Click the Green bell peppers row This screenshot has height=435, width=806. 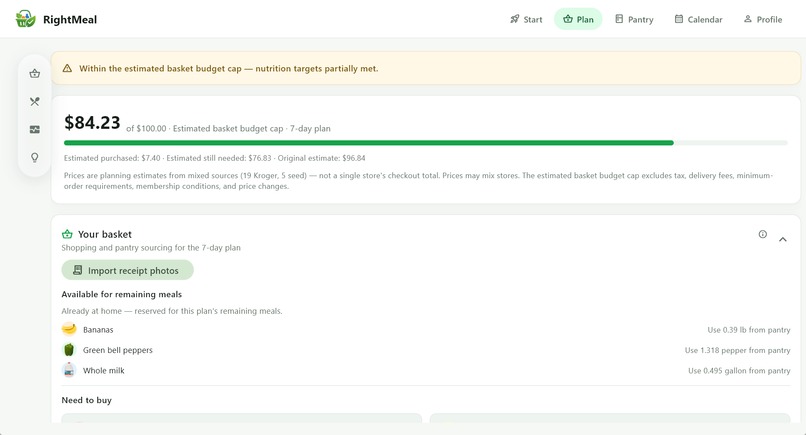pos(426,350)
